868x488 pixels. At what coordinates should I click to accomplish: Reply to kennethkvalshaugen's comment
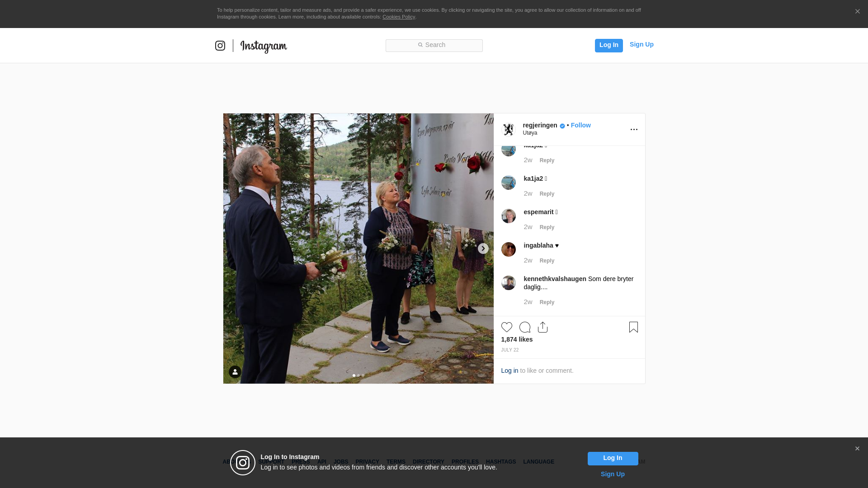[547, 302]
